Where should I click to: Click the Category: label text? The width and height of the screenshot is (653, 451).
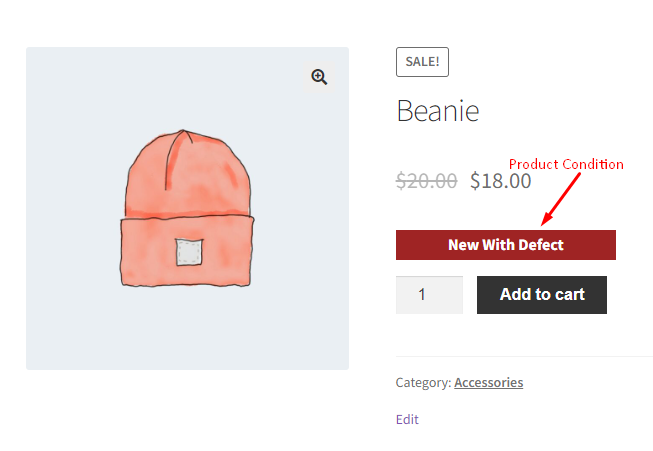[x=423, y=382]
